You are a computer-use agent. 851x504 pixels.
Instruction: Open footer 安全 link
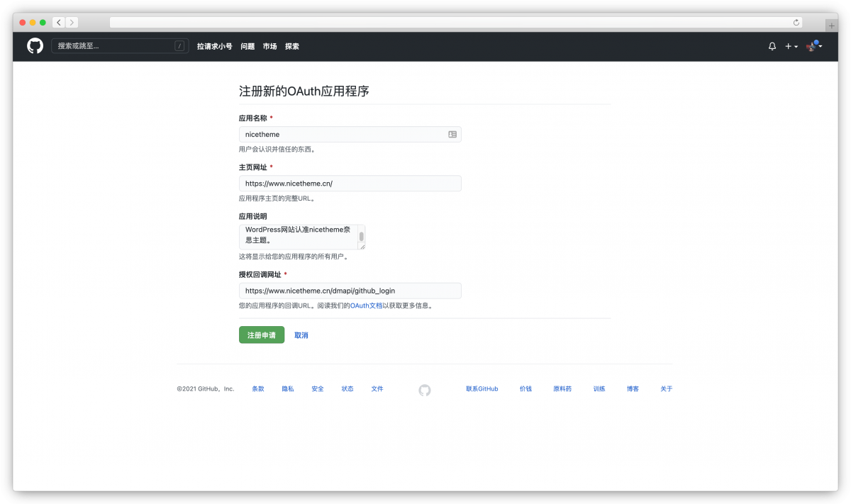pyautogui.click(x=318, y=389)
